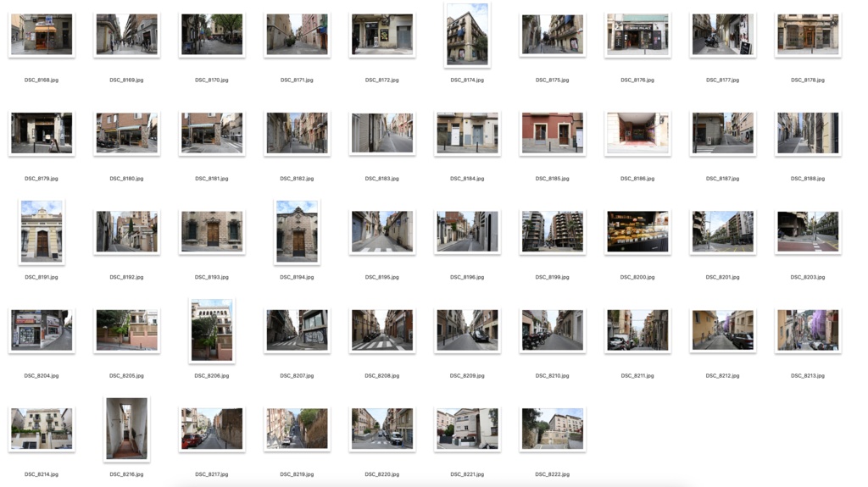Select the DSC_8188.jpg thumbnail
868x487 pixels.
tap(808, 133)
